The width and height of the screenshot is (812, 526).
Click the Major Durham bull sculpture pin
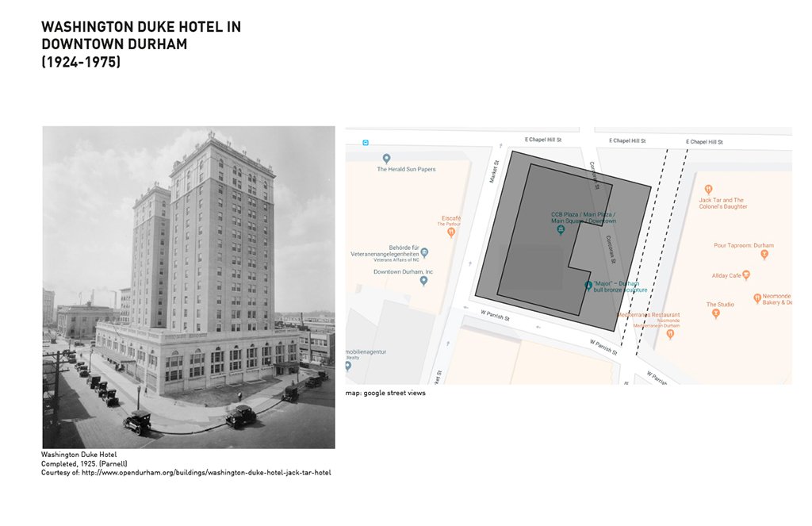point(588,286)
